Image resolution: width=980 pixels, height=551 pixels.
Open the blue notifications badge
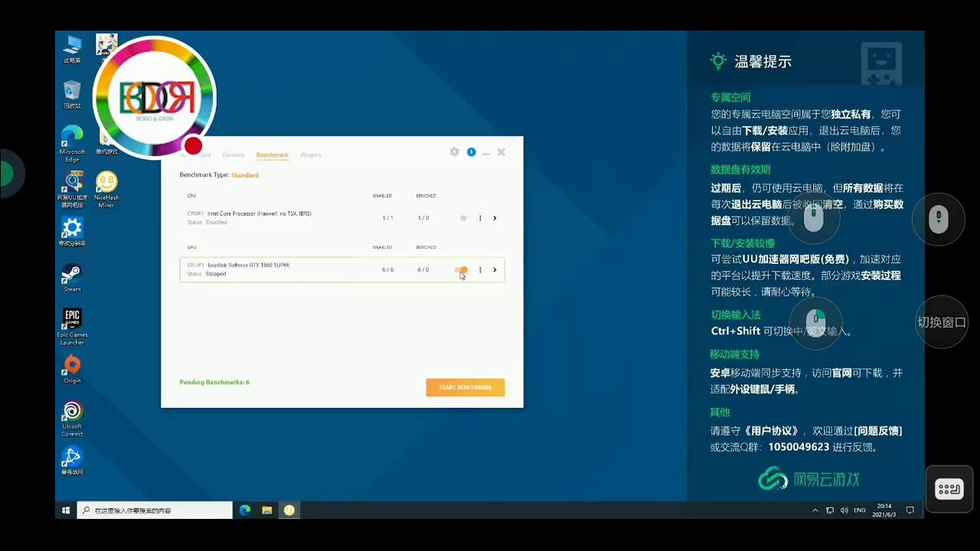pyautogui.click(x=471, y=152)
